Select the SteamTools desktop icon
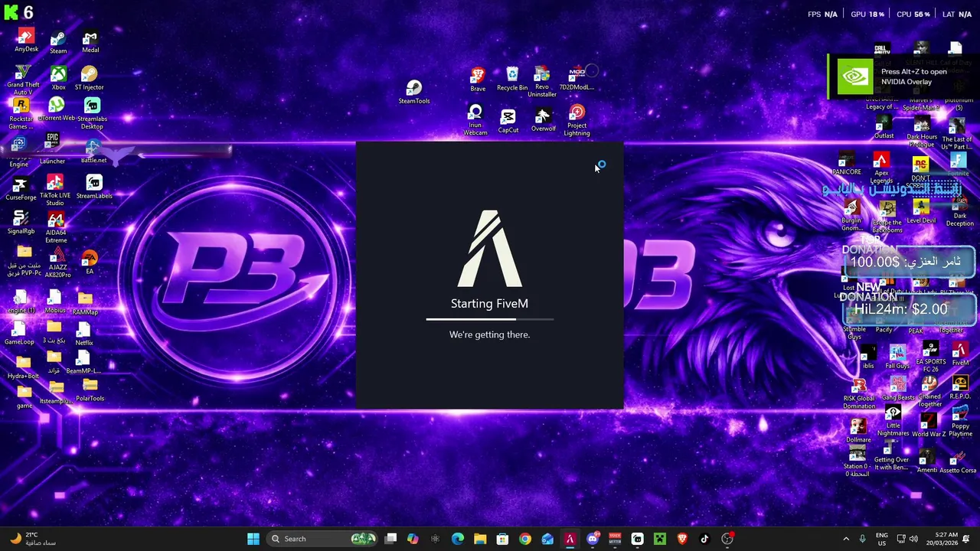The height and width of the screenshot is (551, 980). tap(414, 93)
